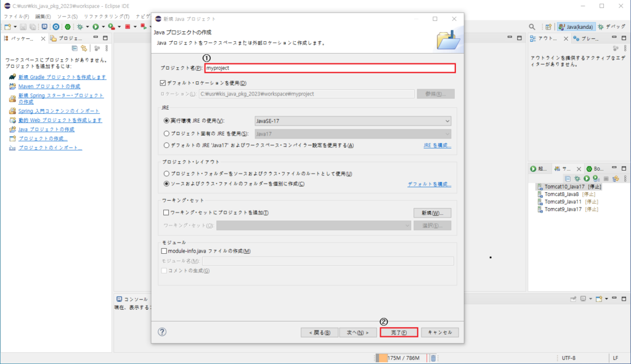
Task: Click the red Stop square in main toolbar
Action: [128, 27]
